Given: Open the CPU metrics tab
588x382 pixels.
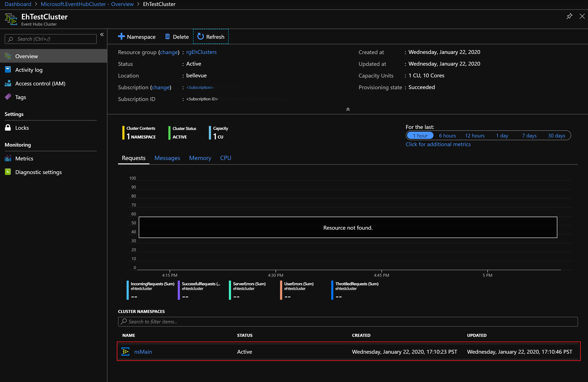Looking at the screenshot, I should pos(225,158).
